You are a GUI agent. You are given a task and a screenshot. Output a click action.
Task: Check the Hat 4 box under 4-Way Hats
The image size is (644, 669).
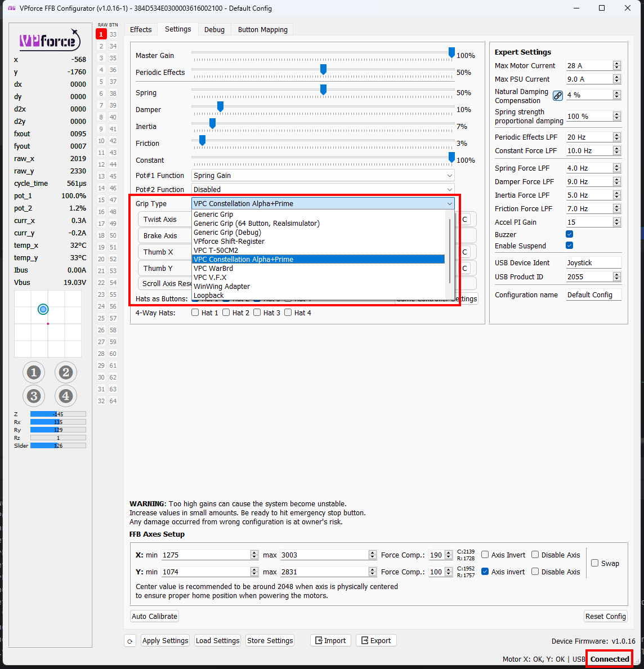coord(288,313)
